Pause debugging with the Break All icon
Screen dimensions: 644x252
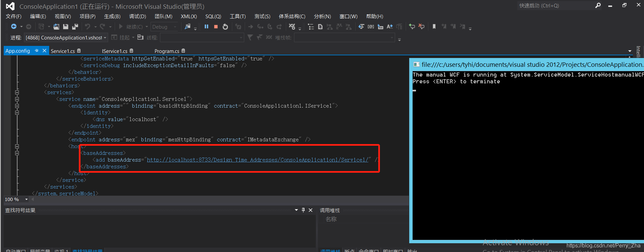tap(206, 27)
